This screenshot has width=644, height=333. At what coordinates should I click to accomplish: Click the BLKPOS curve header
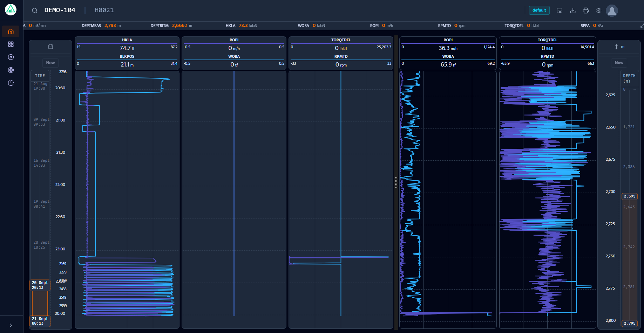point(127,61)
